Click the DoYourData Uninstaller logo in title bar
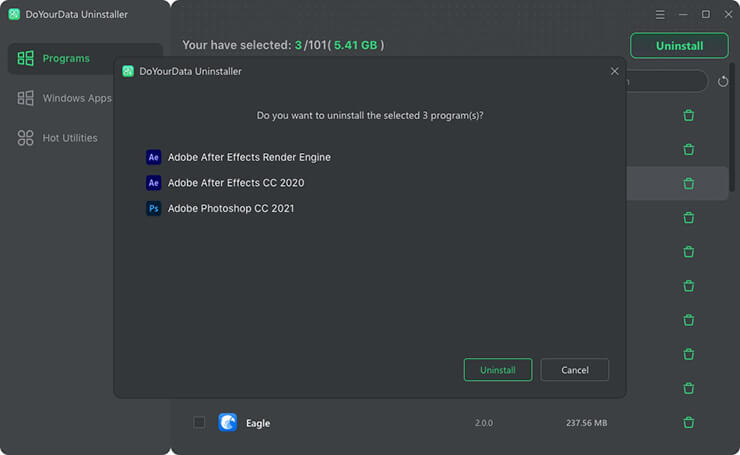Image resolution: width=740 pixels, height=455 pixels. tap(14, 14)
